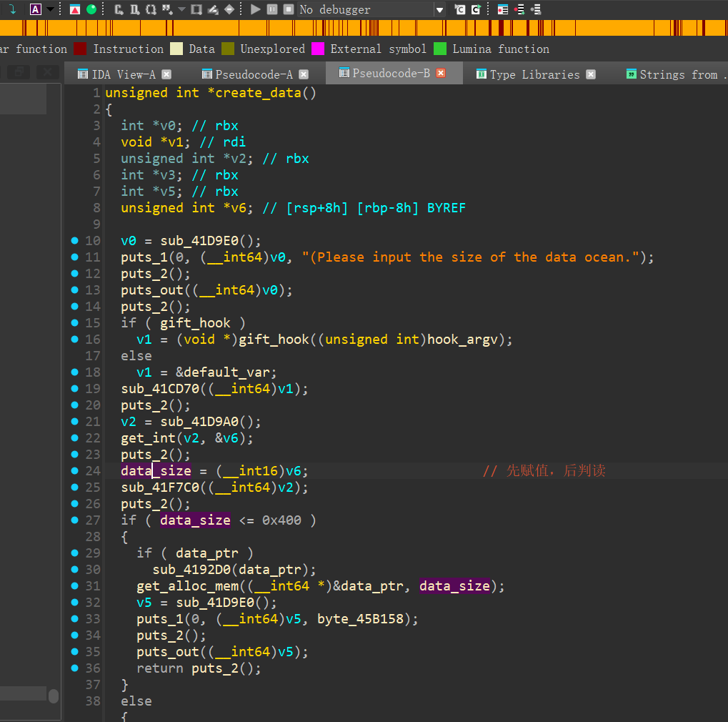Click the Instruction legend color swatch
This screenshot has height=722, width=728.
[80, 49]
